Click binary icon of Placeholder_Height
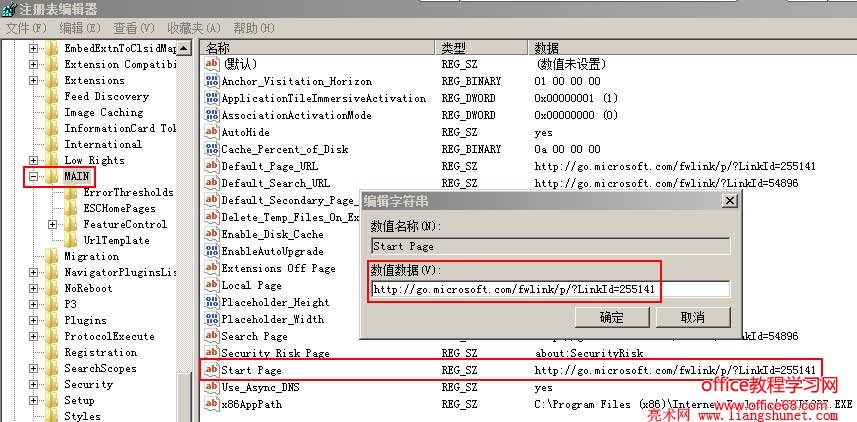857x422 pixels. click(212, 302)
